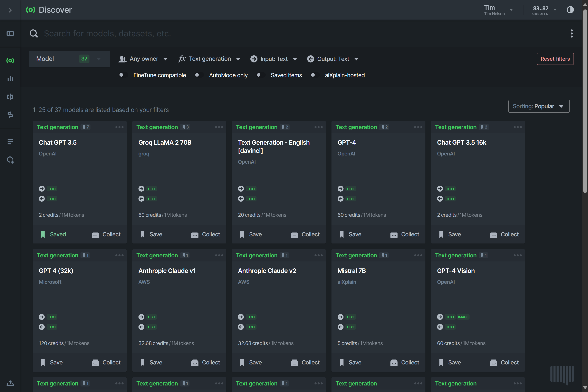Open the vertical three-dot menu by search
Image resolution: width=588 pixels, height=392 pixels.
coord(571,34)
